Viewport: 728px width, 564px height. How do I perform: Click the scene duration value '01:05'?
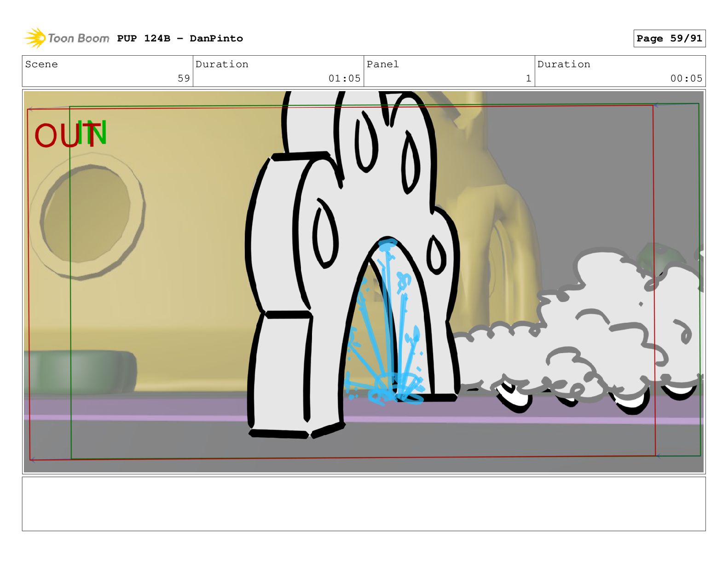coord(344,78)
